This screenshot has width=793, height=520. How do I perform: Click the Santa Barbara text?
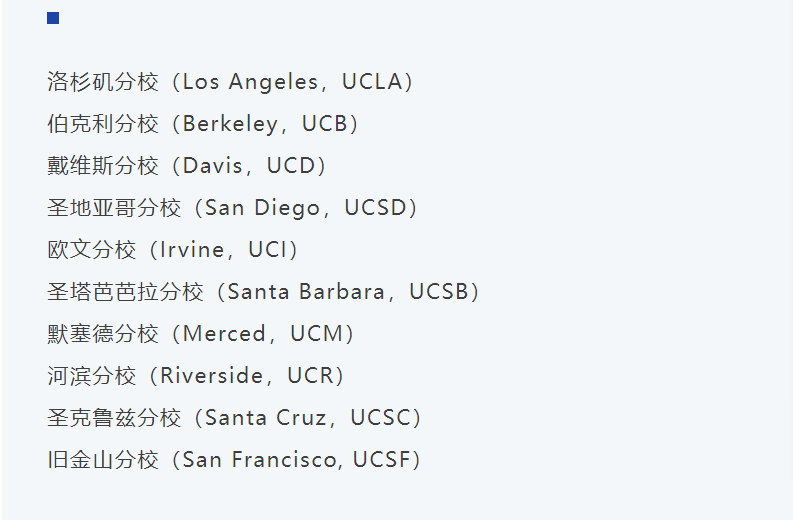(306, 292)
